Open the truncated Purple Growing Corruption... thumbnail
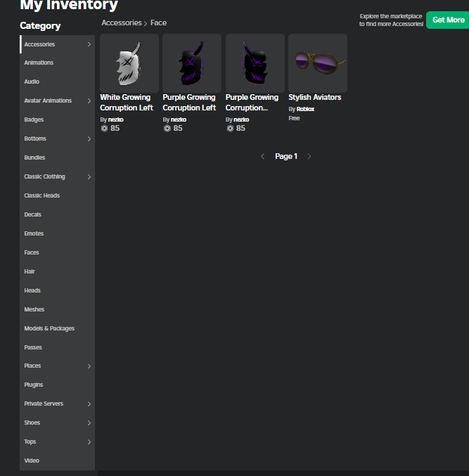The height and width of the screenshot is (476, 469). click(255, 63)
